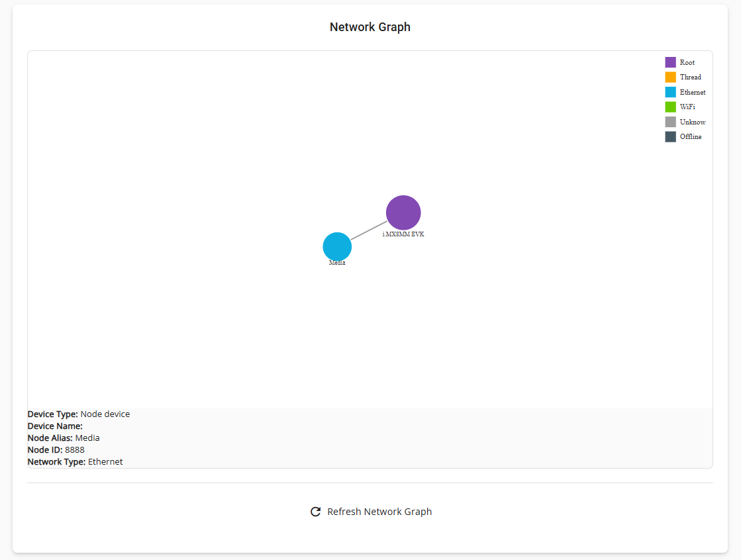Click the Root legend text label
The height and width of the screenshot is (560, 741).
[x=687, y=62]
